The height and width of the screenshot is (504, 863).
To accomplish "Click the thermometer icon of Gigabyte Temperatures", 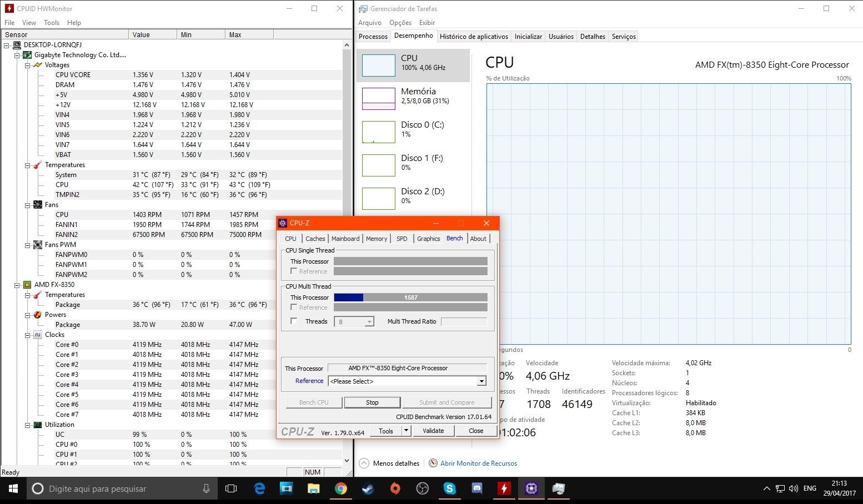I will (x=38, y=165).
